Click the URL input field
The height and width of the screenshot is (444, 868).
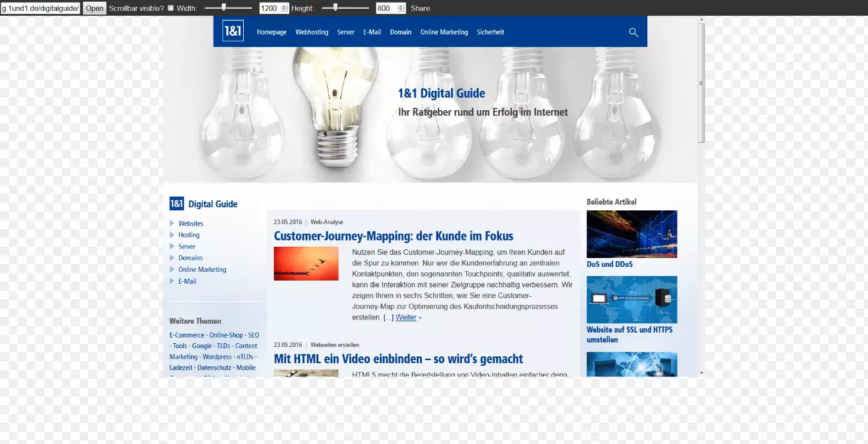(x=41, y=8)
